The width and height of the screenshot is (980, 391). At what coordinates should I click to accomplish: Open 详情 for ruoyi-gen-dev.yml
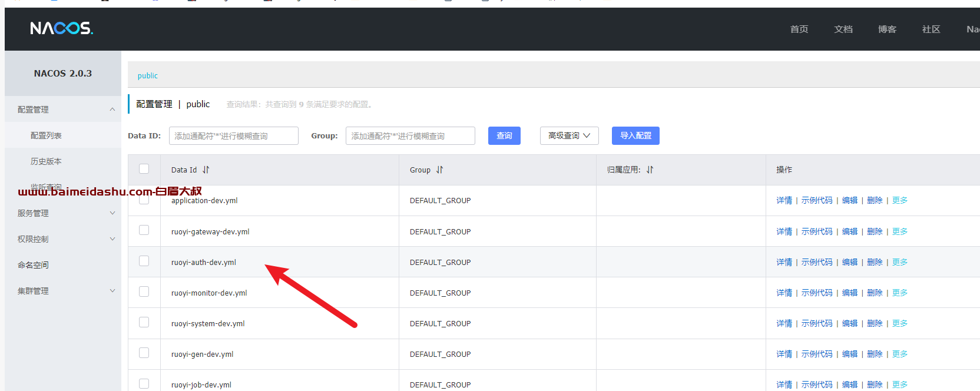[784, 354]
